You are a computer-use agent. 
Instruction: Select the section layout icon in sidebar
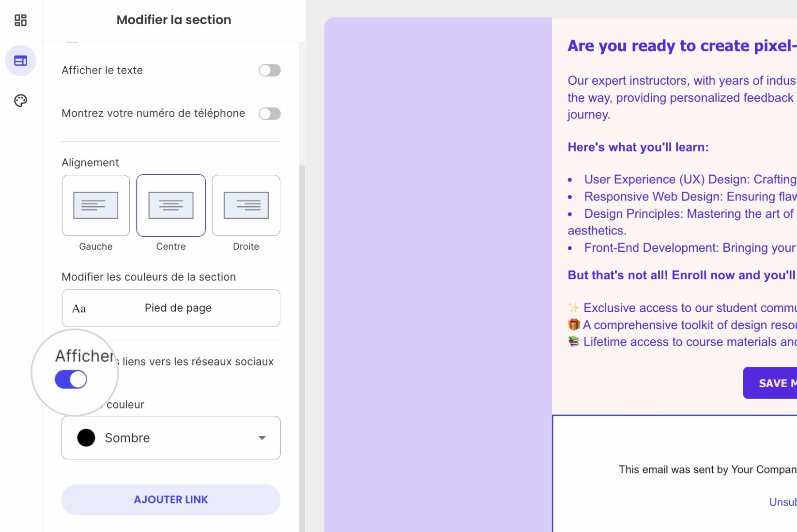click(x=20, y=61)
